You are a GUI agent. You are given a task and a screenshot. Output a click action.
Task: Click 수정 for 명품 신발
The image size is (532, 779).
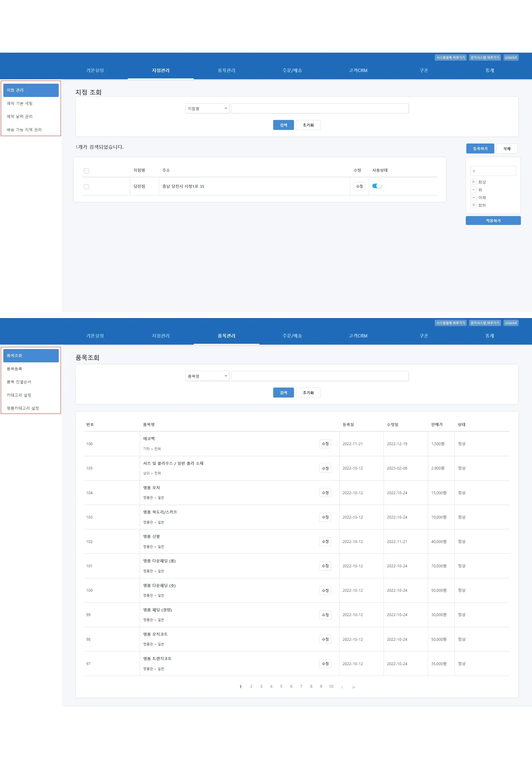pos(325,541)
